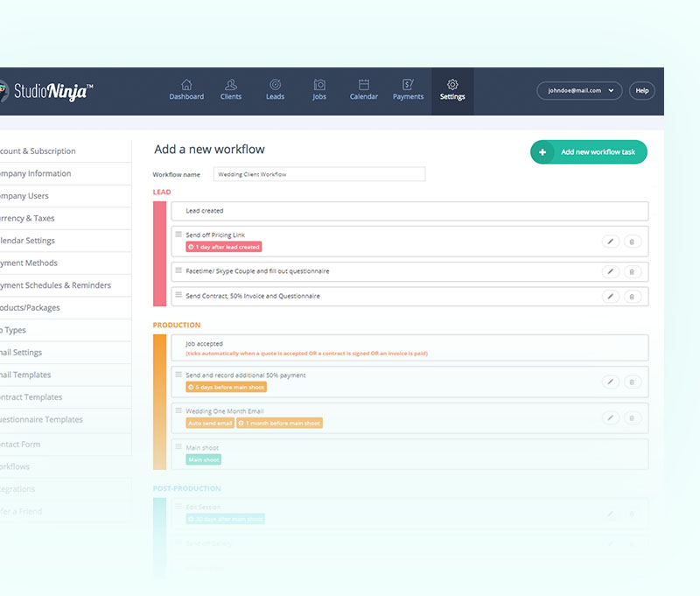The width and height of the screenshot is (700, 596).
Task: Open Email Templates in sidebar
Action: point(66,375)
